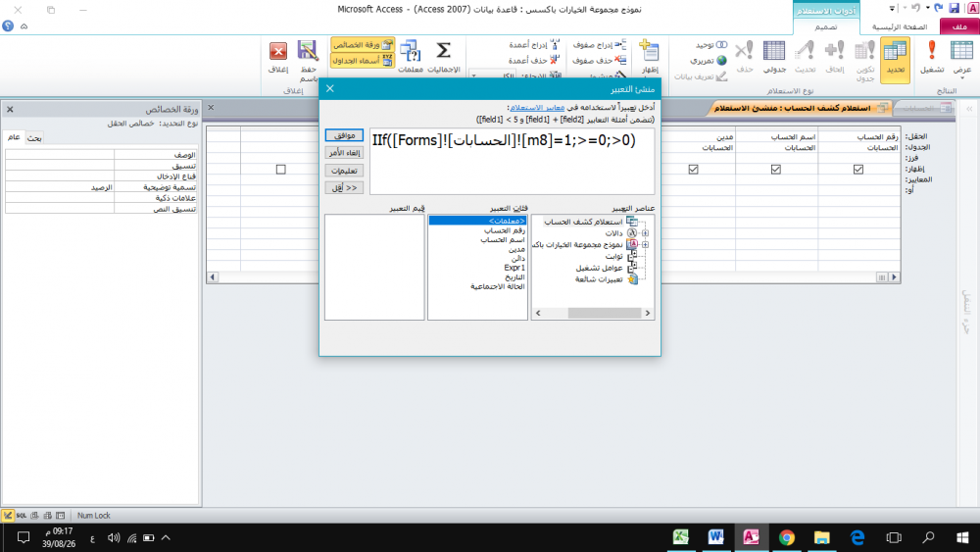Open Google Chrome from the taskbar

(786, 537)
